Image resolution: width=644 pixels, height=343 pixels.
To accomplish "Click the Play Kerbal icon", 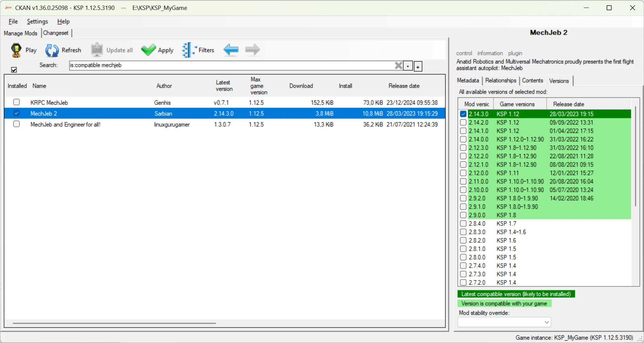I will pos(16,50).
